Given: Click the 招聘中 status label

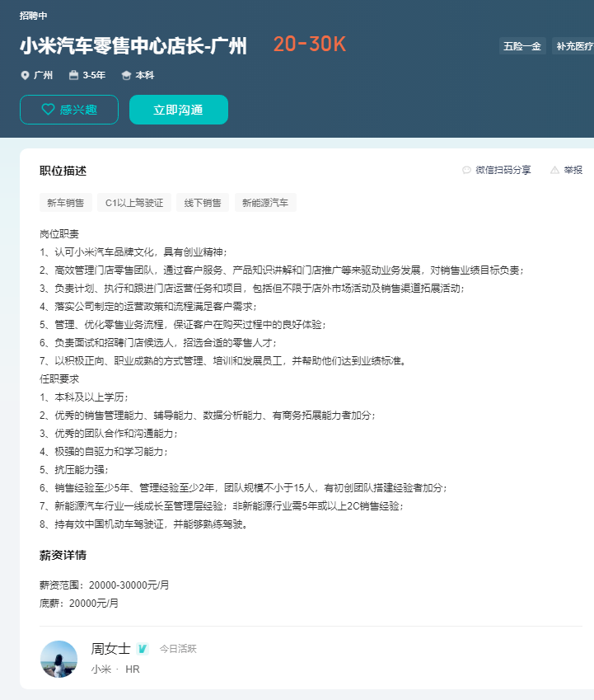Looking at the screenshot, I should (x=33, y=16).
